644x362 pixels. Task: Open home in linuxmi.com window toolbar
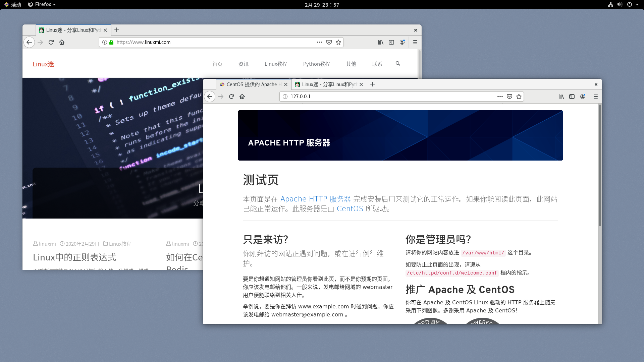tap(62, 42)
